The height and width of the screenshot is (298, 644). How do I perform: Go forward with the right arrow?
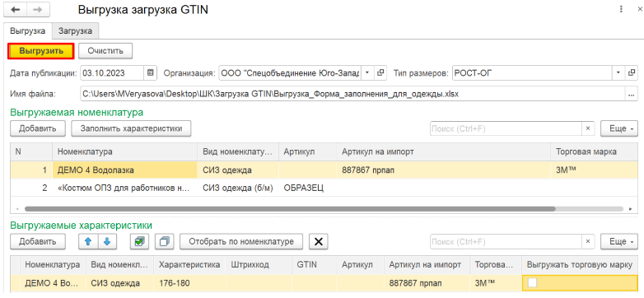point(39,10)
